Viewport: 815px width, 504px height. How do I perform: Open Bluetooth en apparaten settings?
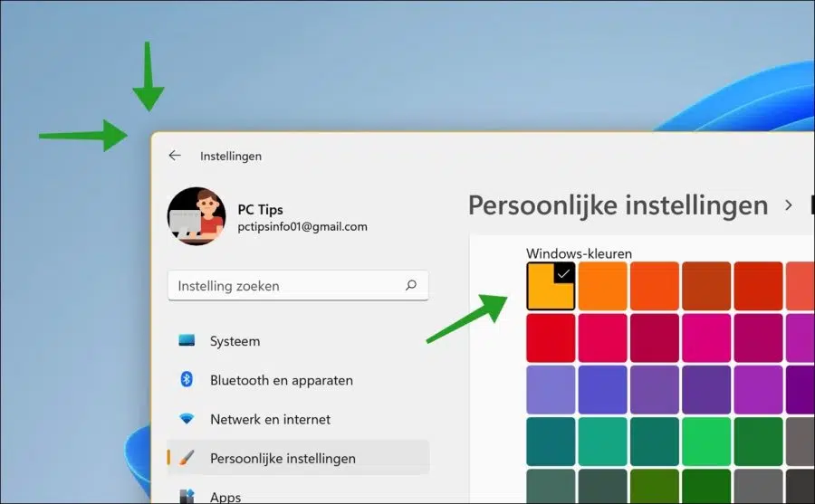click(x=298, y=380)
